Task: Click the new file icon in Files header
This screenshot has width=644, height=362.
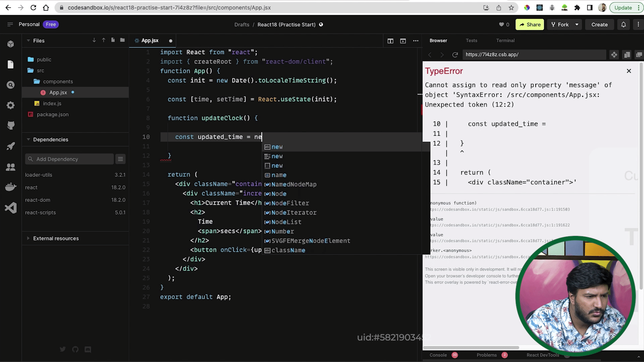Action: (113, 40)
